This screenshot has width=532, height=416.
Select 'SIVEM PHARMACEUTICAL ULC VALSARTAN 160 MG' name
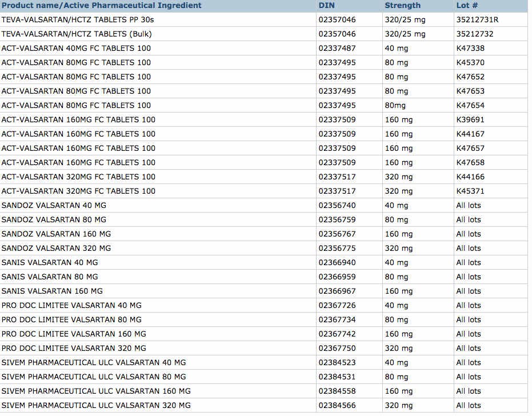[96, 390]
